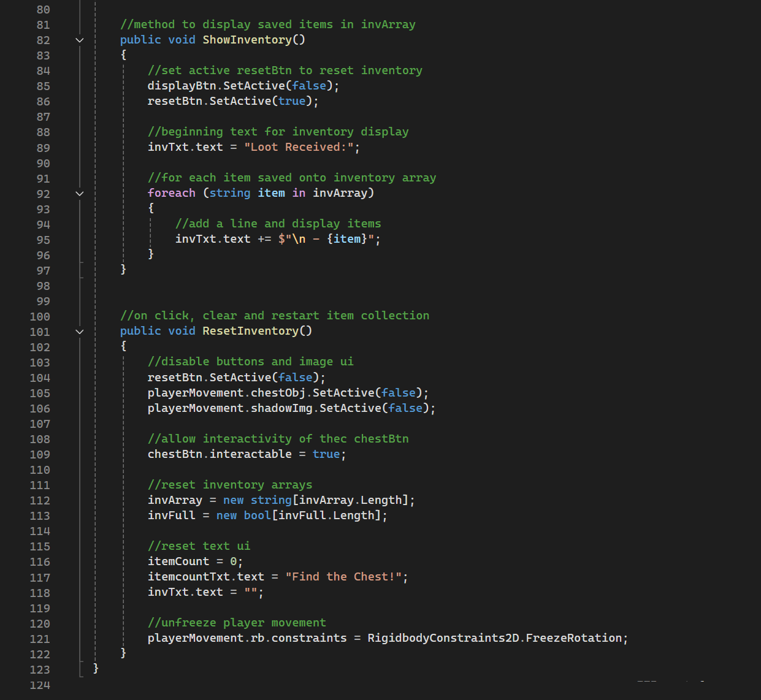Click the "//unfreeze player movement" comment
Screen dimensions: 761x700
click(x=237, y=623)
